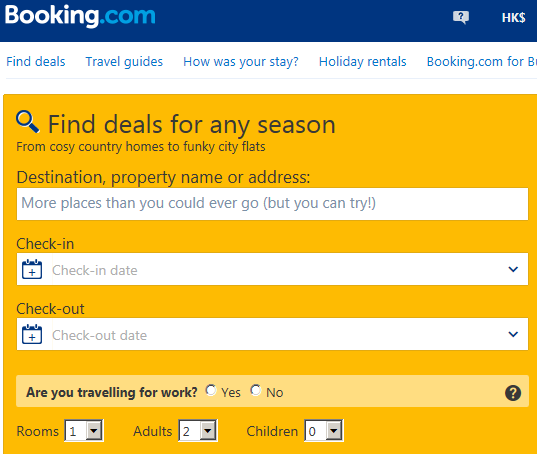Open the Holiday rentals link
Viewport: 537px width, 454px height.
pyautogui.click(x=362, y=62)
